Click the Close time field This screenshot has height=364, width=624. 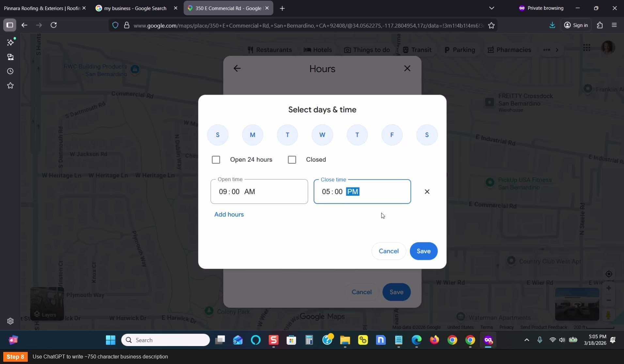point(362,191)
